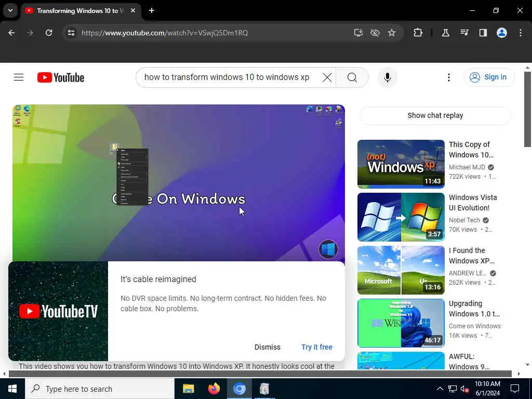This screenshot has height=399, width=532.
Task: Open Firefox from taskbar
Action: pyautogui.click(x=214, y=389)
